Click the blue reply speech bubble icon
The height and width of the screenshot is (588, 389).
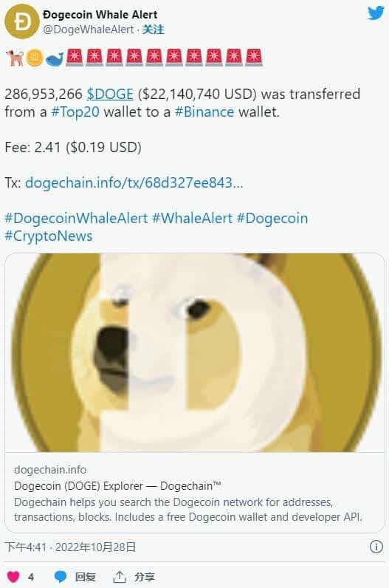[61, 576]
